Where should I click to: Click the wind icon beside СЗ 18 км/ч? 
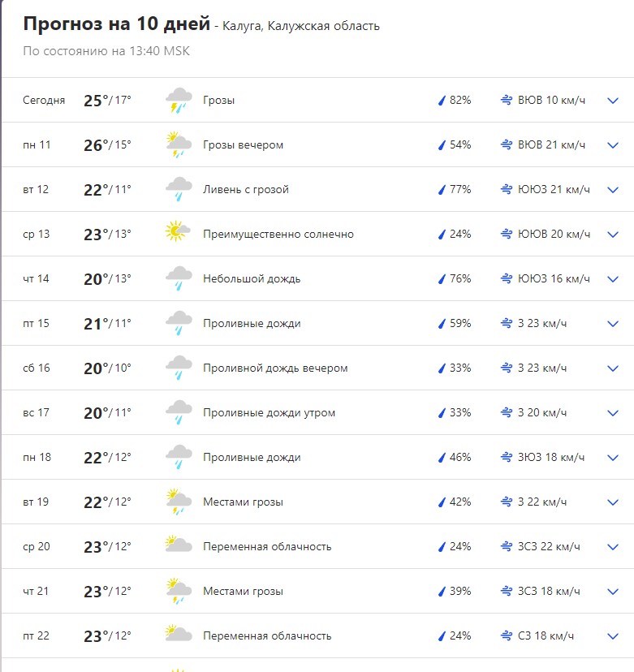coord(507,635)
